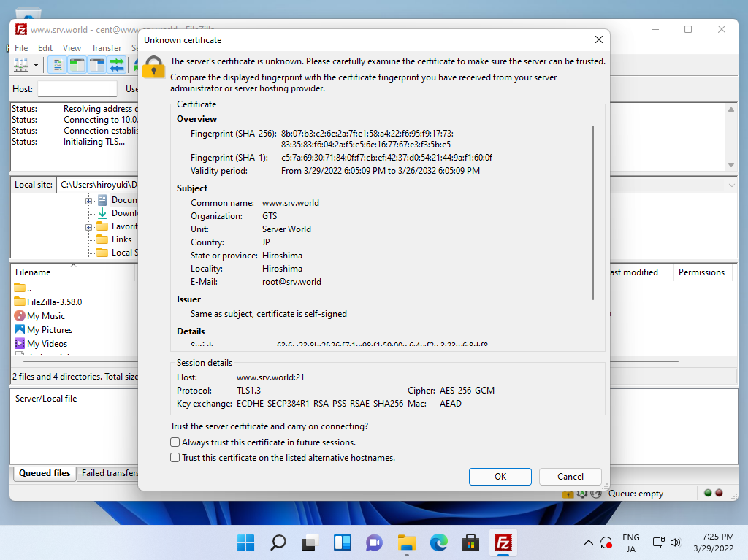Enable always trust this certificate checkbox
The height and width of the screenshot is (560, 748).
point(175,442)
